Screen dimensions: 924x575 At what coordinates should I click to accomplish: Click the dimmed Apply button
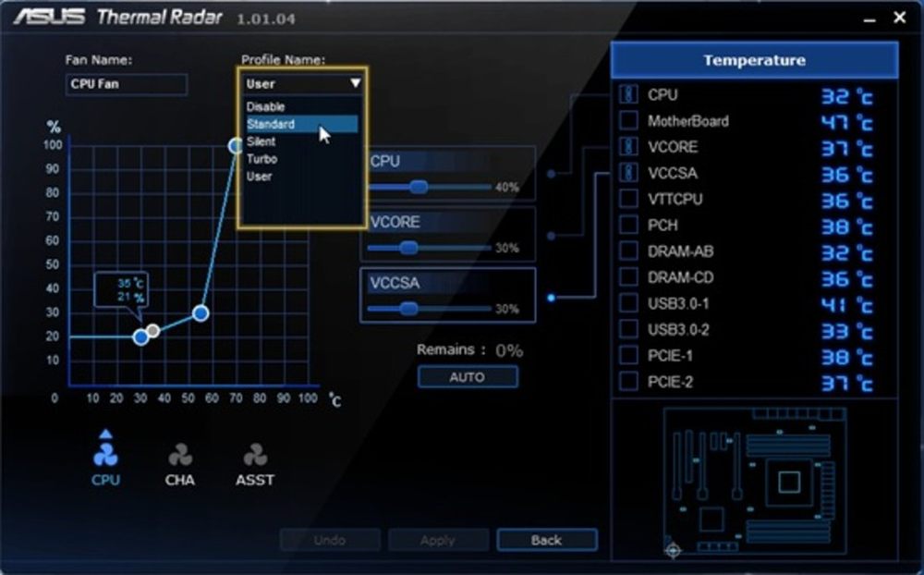pyautogui.click(x=438, y=540)
